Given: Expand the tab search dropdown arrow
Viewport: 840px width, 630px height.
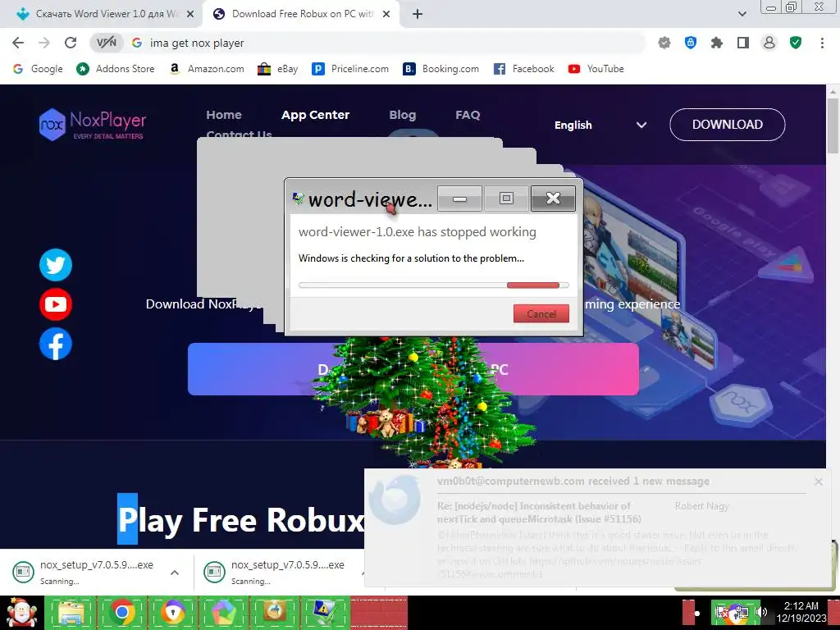Looking at the screenshot, I should point(742,15).
